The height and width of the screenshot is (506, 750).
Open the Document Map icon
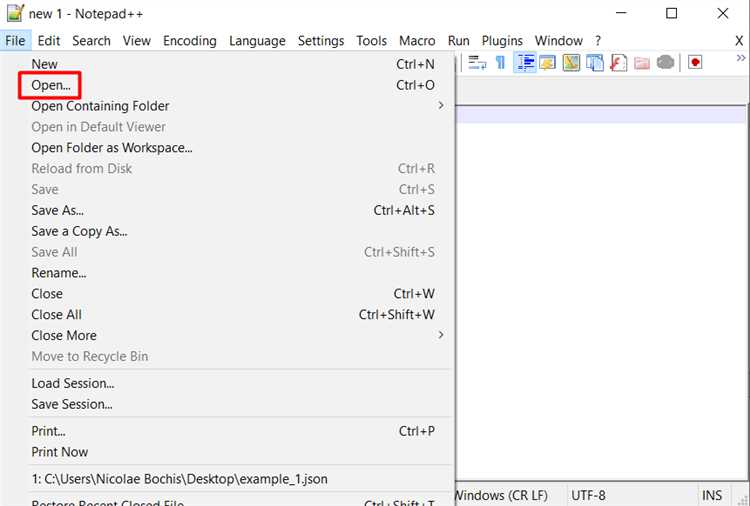pos(571,63)
